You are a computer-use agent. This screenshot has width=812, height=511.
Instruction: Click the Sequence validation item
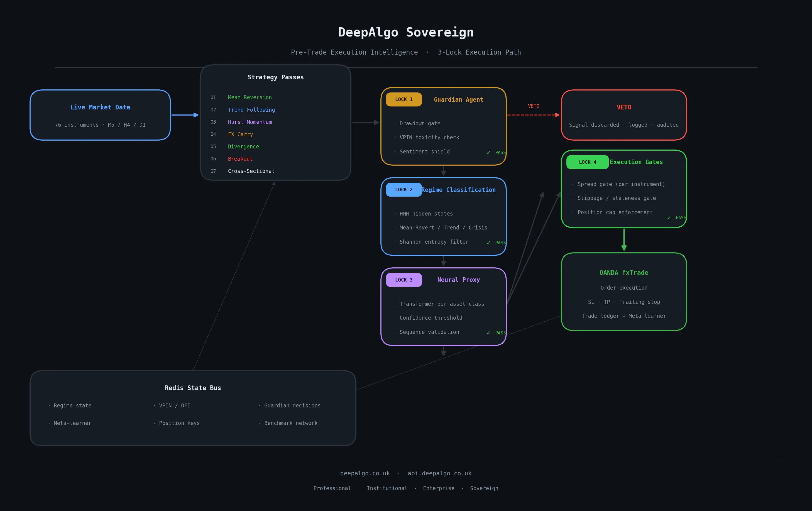[x=429, y=332]
